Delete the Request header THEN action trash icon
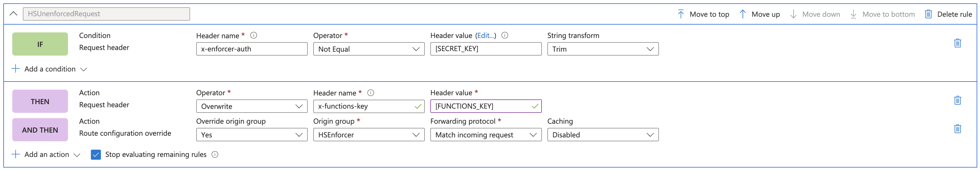The width and height of the screenshot is (980, 172). point(957,100)
